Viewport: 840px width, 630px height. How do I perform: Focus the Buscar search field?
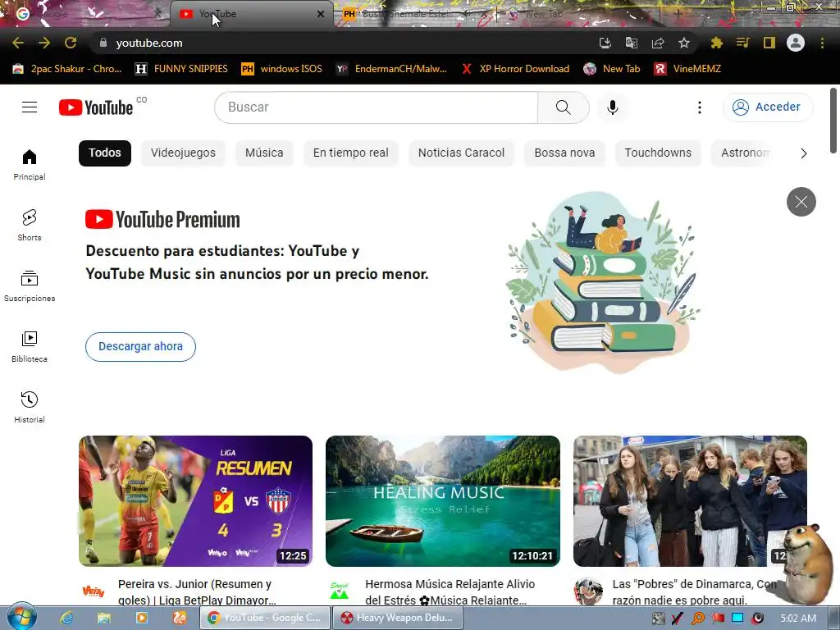tap(376, 107)
